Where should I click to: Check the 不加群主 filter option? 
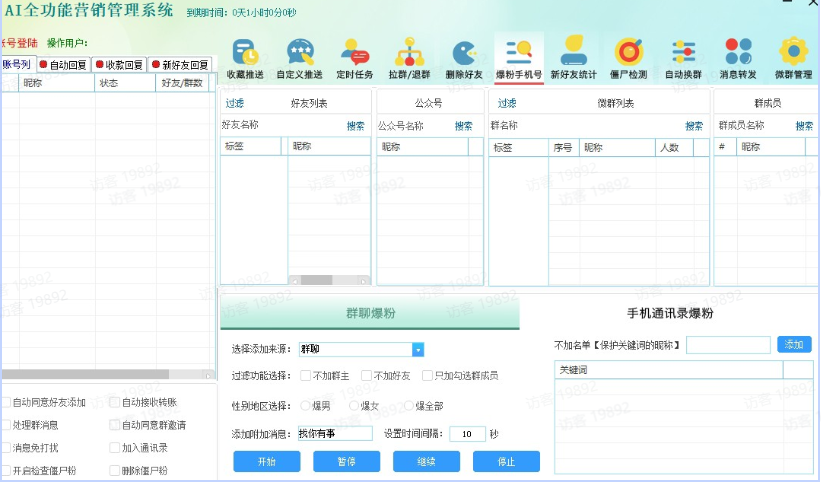[305, 376]
